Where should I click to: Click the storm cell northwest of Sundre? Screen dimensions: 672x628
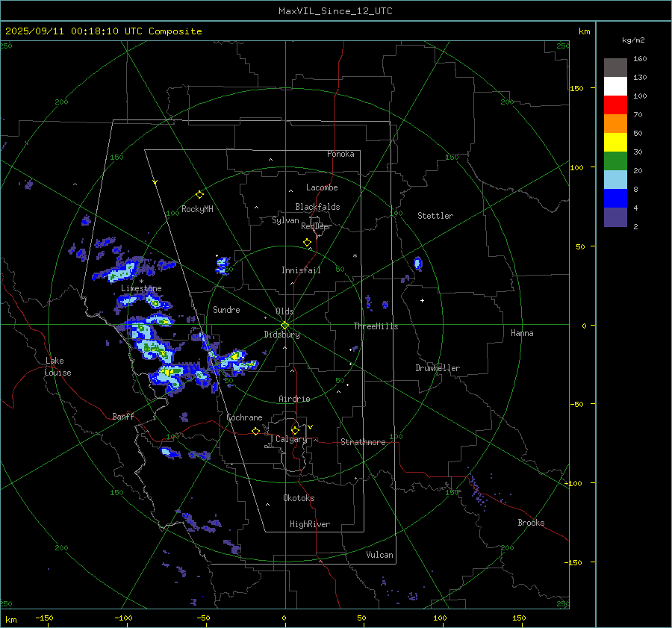coord(223,265)
